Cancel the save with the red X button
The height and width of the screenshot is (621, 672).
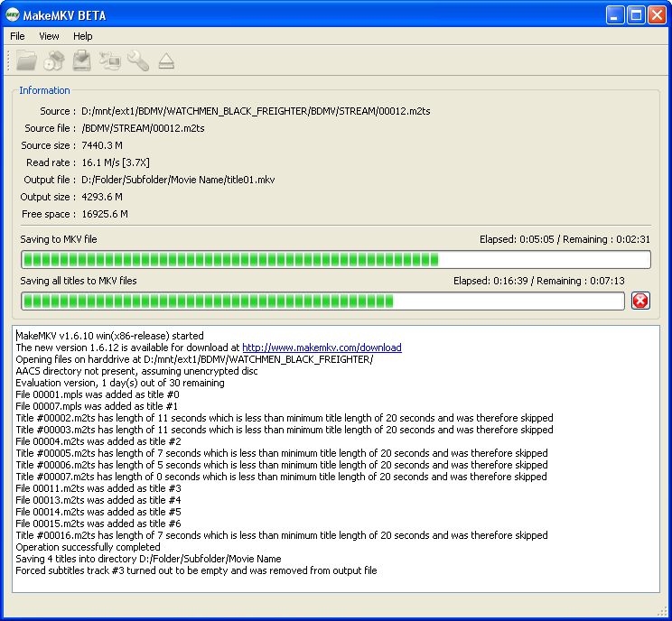point(640,301)
